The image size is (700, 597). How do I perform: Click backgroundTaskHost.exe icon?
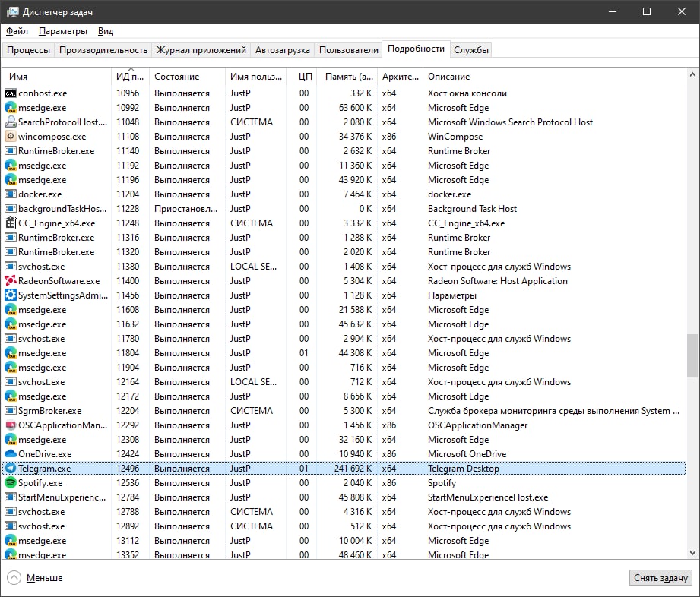11,208
